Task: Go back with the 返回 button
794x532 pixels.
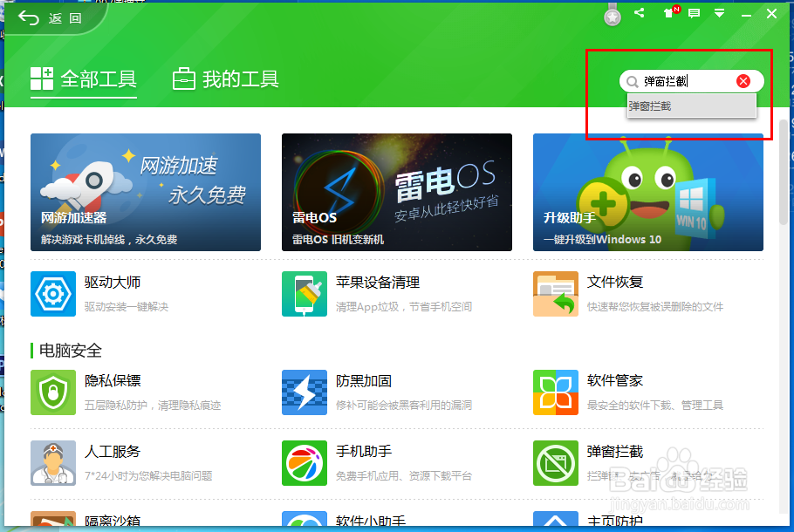Action: tap(50, 18)
